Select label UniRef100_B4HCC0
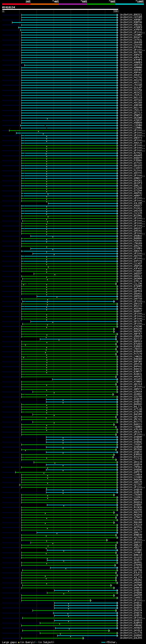 131,424
